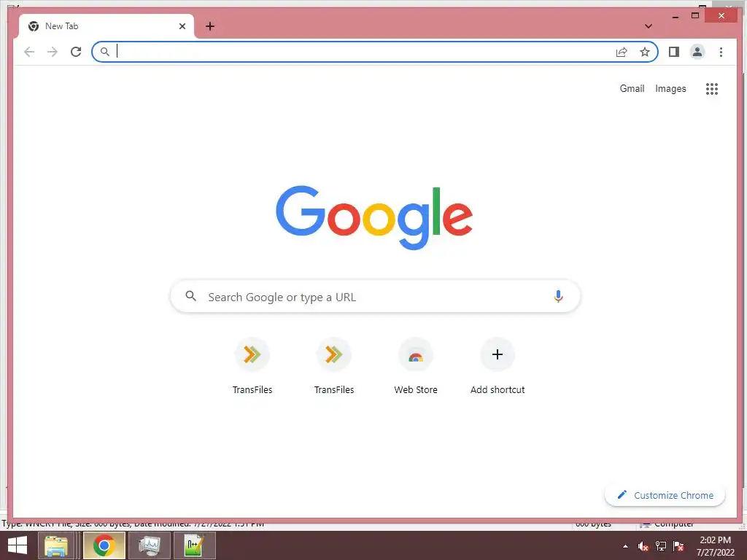Open the Gmail link
Viewport: 747px width, 560px height.
[x=632, y=88]
